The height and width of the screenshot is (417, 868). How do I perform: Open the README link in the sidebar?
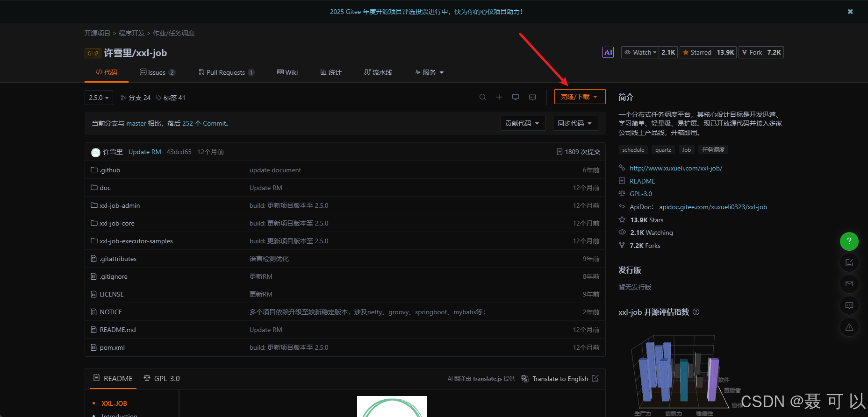point(642,181)
